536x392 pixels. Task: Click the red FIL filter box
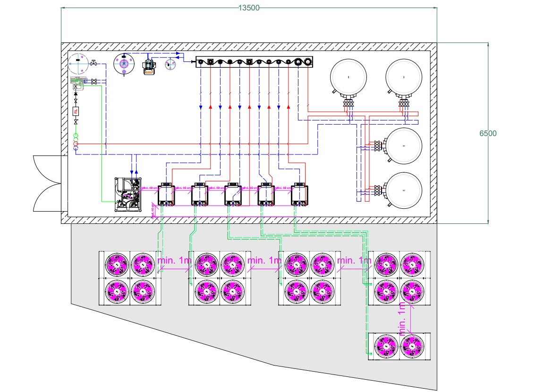[x=76, y=111]
